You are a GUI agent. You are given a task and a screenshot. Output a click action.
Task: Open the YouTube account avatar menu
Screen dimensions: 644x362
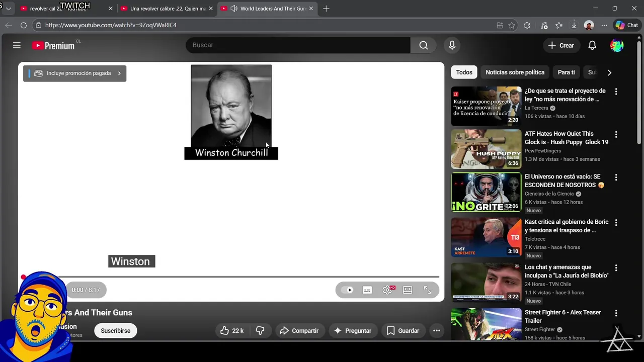pyautogui.click(x=617, y=45)
